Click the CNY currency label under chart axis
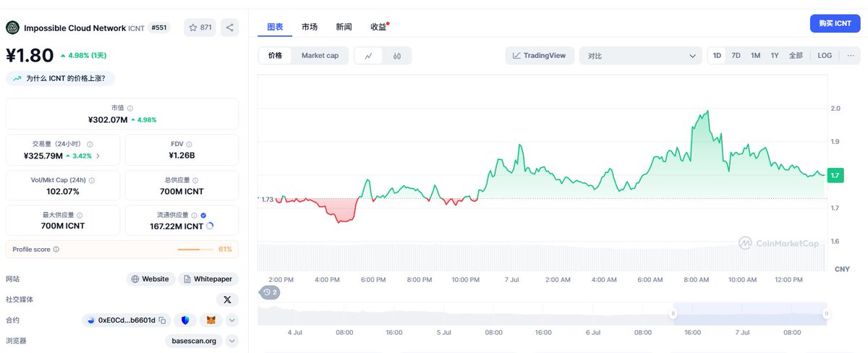 pos(842,269)
